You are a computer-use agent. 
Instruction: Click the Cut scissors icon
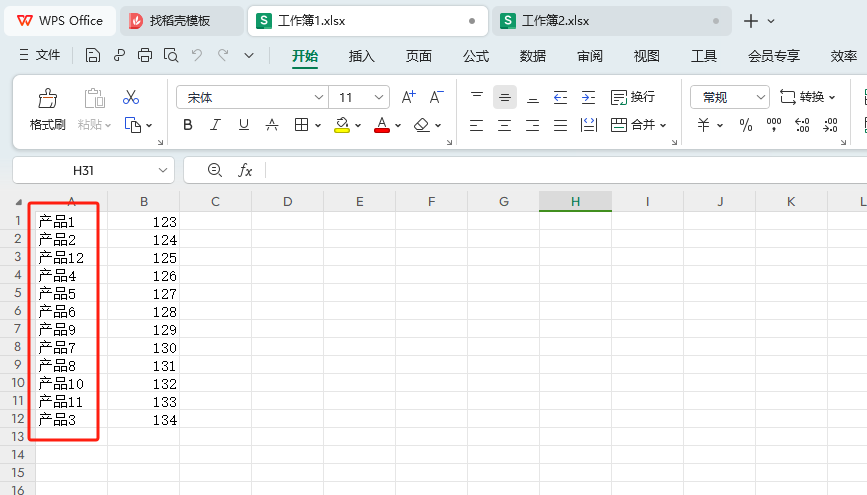click(131, 97)
